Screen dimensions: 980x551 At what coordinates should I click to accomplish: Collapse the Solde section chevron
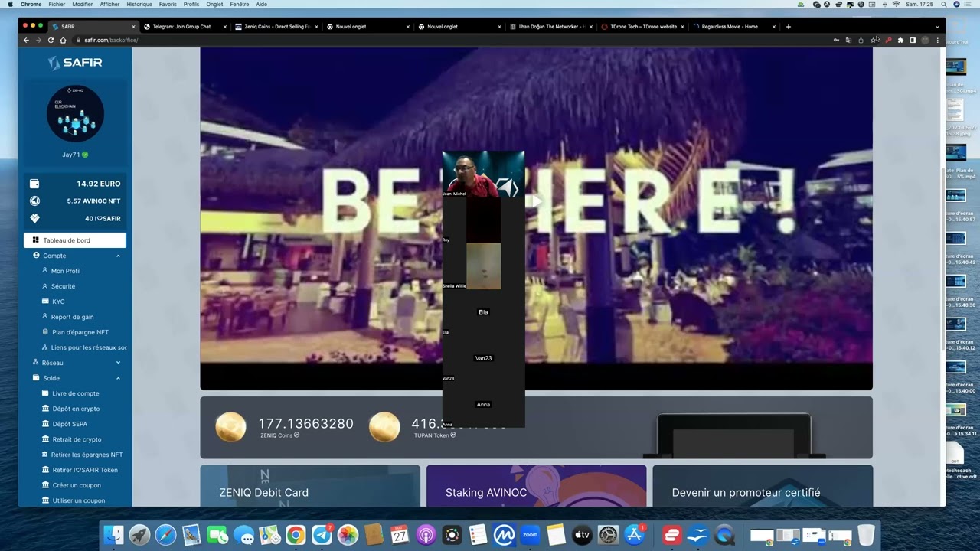point(118,378)
